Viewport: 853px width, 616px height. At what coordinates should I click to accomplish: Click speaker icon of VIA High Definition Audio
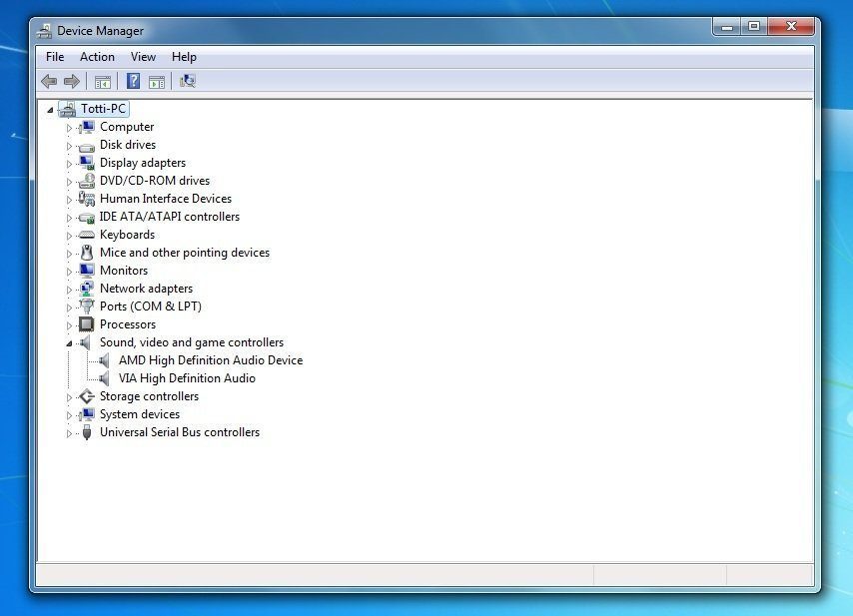pyautogui.click(x=104, y=377)
